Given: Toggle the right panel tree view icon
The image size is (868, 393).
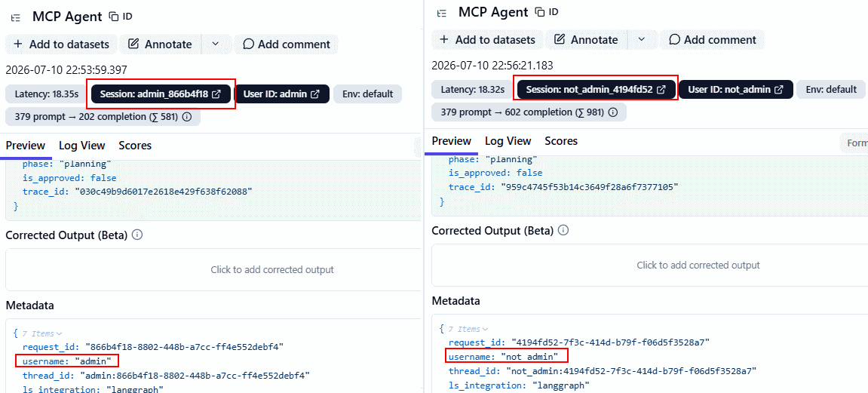Looking at the screenshot, I should [x=442, y=12].
